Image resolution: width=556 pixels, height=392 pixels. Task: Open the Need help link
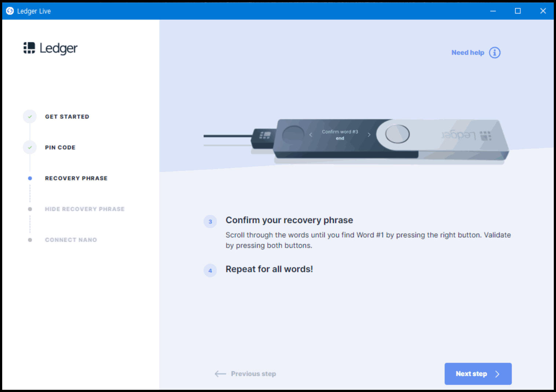pos(468,52)
